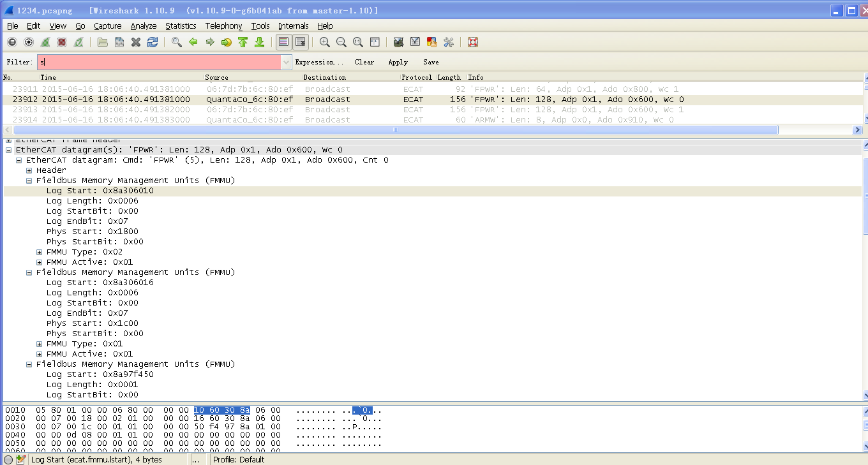This screenshot has height=465, width=868.
Task: Open the display filter history dropdown
Action: pos(286,62)
